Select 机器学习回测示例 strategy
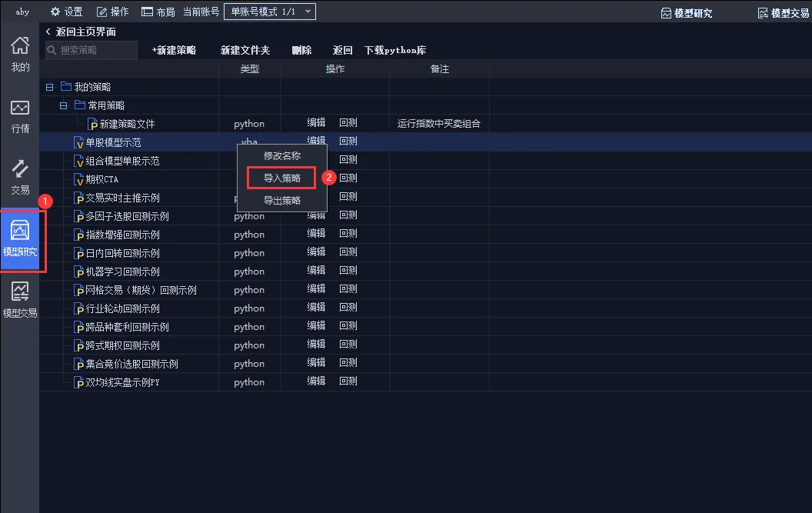Viewport: 812px width, 513px height. [122, 271]
